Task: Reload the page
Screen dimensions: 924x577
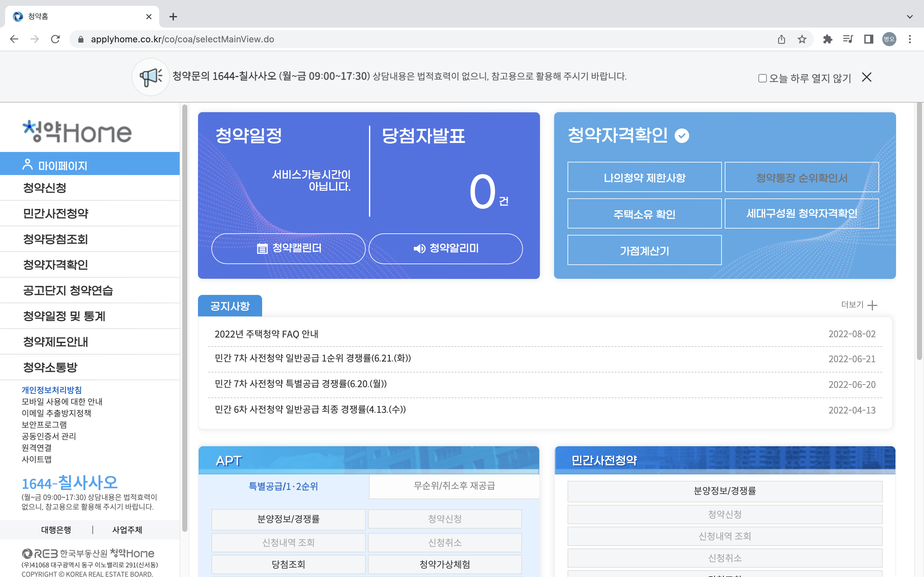Action: tap(56, 39)
